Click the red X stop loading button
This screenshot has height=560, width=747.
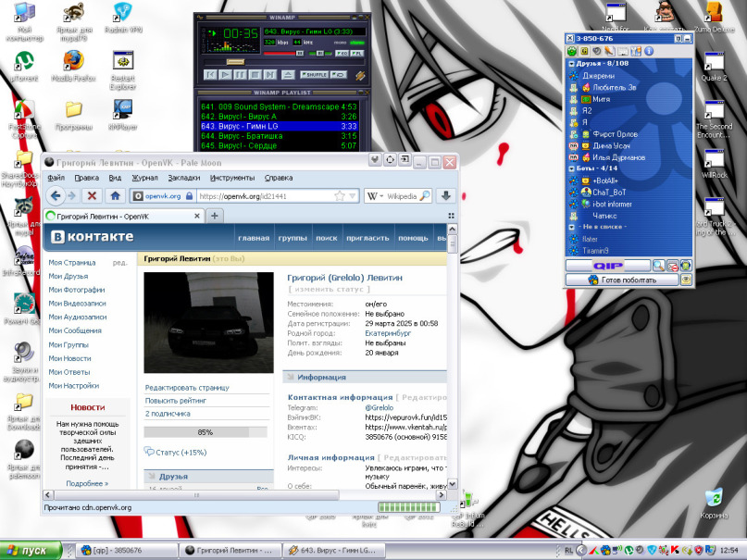[92, 195]
